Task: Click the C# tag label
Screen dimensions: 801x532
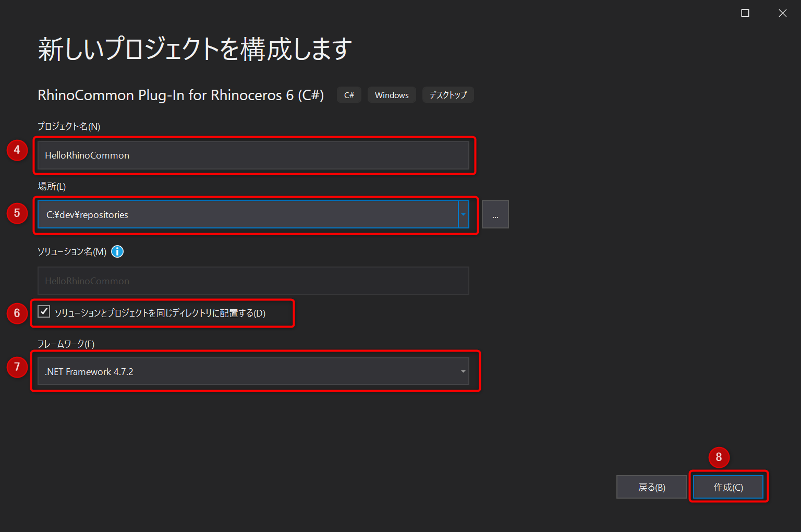Action: [x=349, y=95]
